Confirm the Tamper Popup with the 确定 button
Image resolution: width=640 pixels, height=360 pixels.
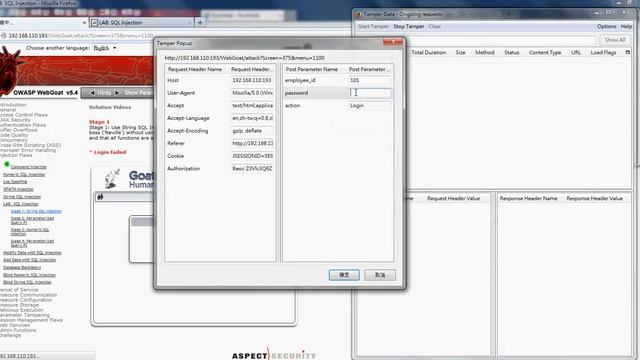click(x=344, y=275)
